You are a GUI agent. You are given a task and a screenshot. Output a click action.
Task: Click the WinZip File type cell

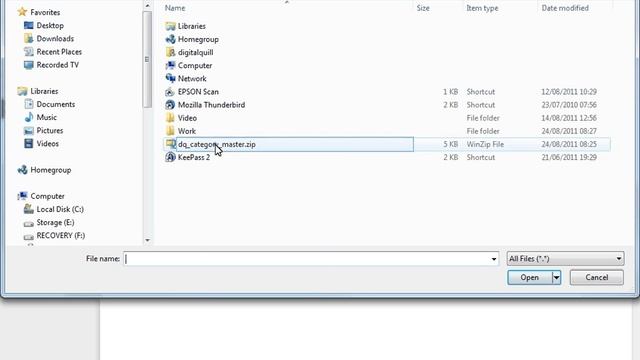(x=485, y=144)
